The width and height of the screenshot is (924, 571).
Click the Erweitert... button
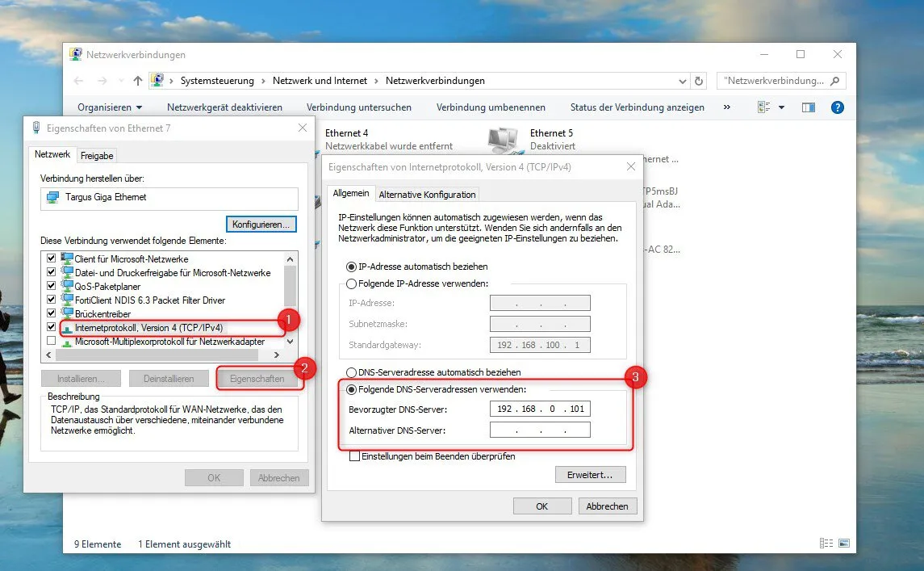pyautogui.click(x=590, y=475)
